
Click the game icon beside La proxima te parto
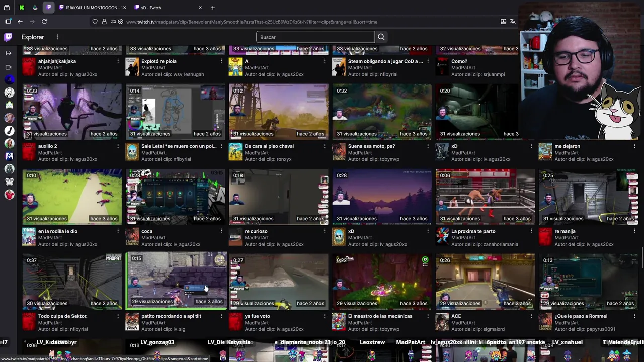click(x=442, y=237)
